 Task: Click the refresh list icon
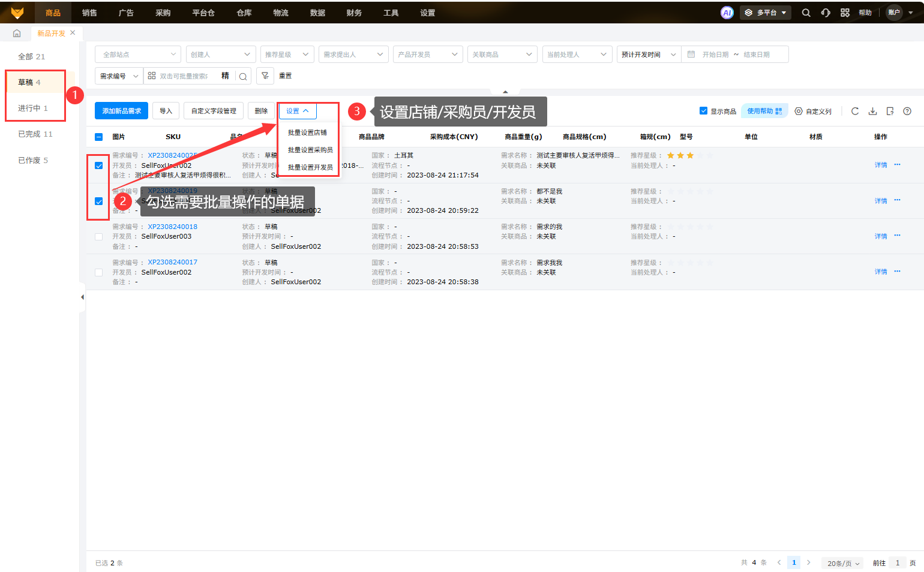click(x=855, y=111)
